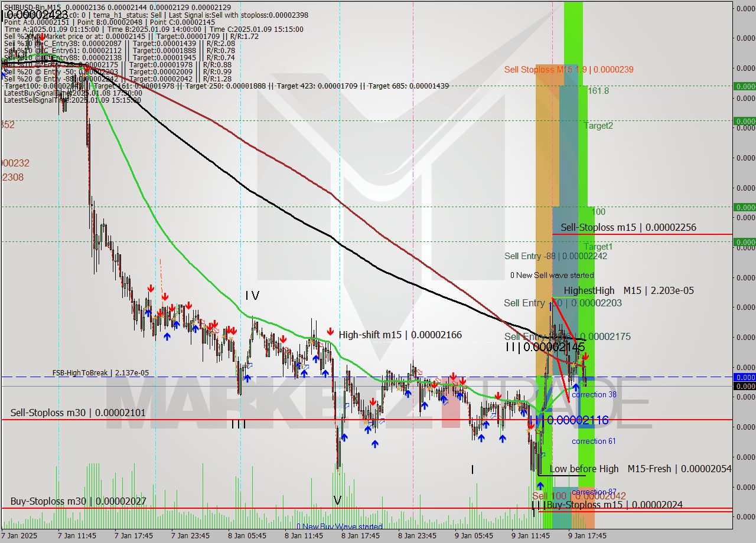Select the Sell-Stoploss m15 0.00002256 label
This screenshot has width=756, height=543.
[x=628, y=227]
